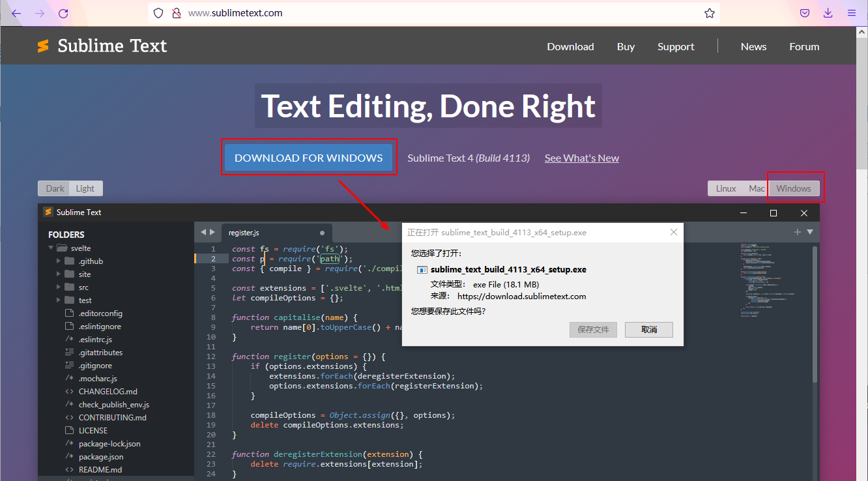Click the svelte folder icon
This screenshot has height=481, width=868.
tap(62, 248)
